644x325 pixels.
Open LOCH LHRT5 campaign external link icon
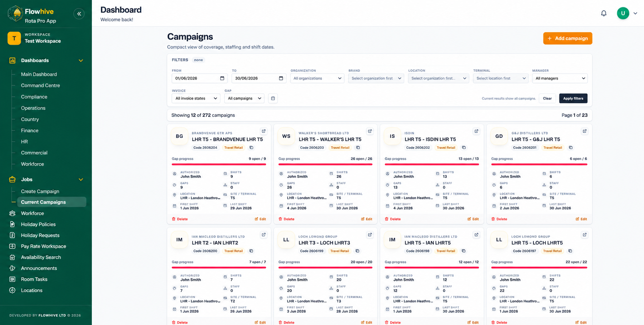click(585, 235)
